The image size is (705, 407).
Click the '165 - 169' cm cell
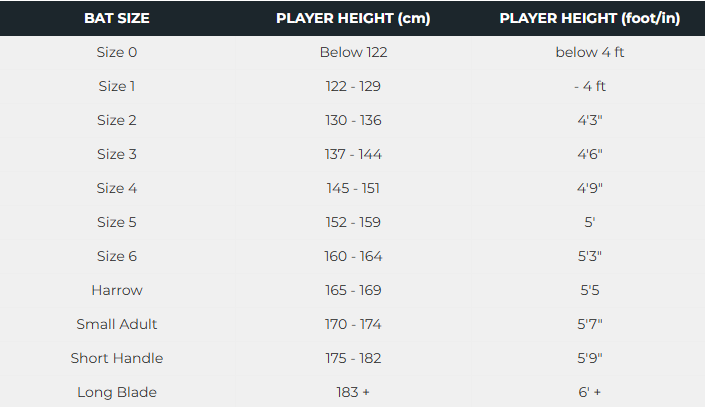[x=353, y=290]
